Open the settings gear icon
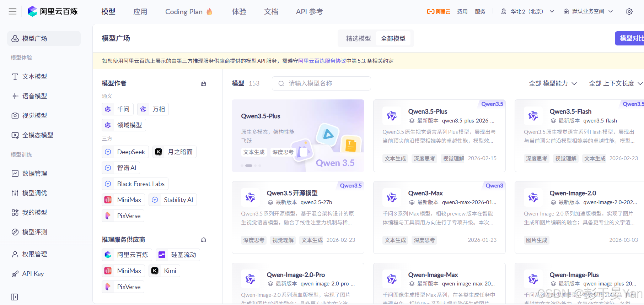644x305 pixels. (629, 11)
